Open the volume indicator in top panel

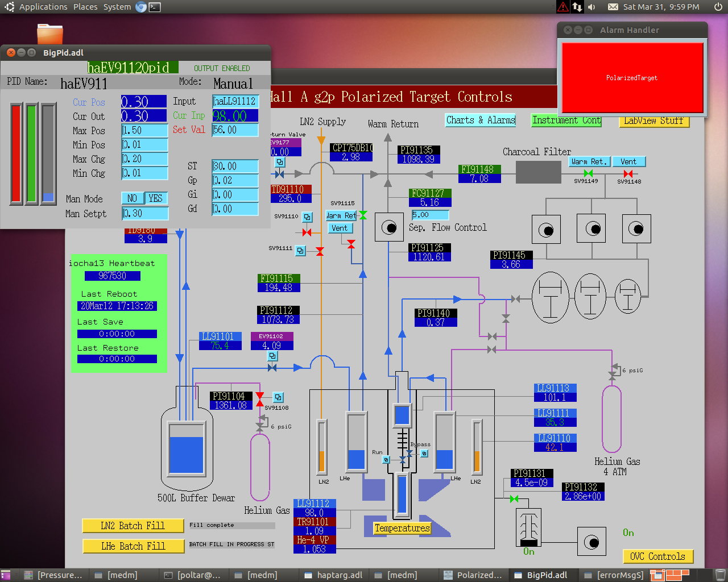[x=591, y=7]
